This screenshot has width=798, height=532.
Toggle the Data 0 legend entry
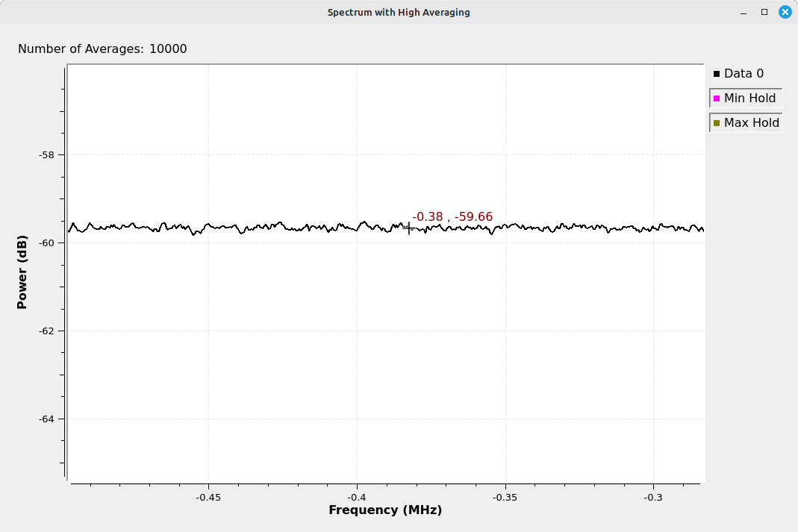tap(744, 74)
